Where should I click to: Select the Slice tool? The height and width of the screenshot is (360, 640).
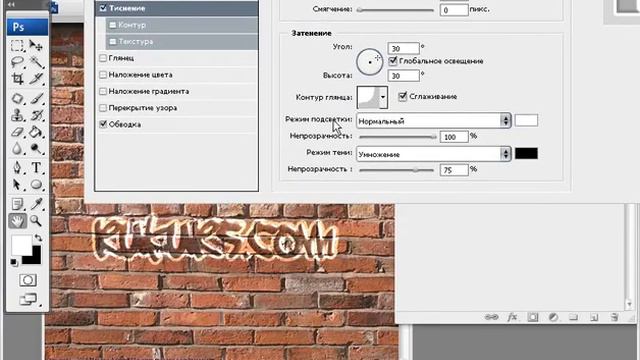coord(36,78)
